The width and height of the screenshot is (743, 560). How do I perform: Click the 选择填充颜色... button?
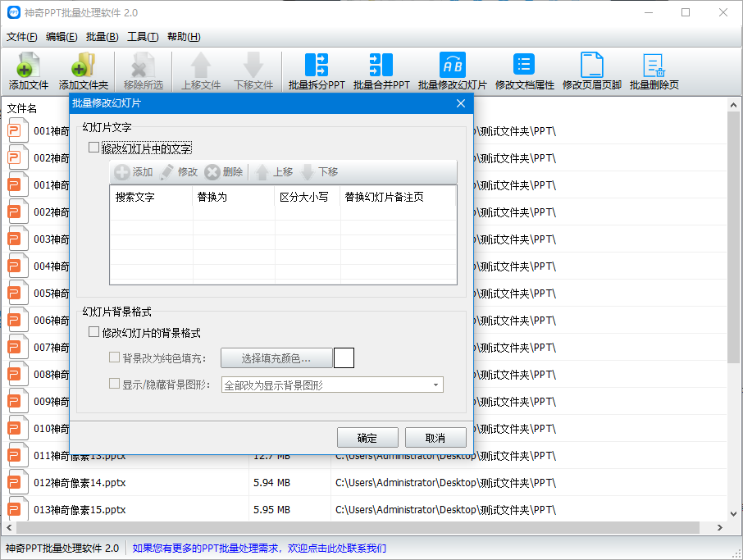click(276, 358)
